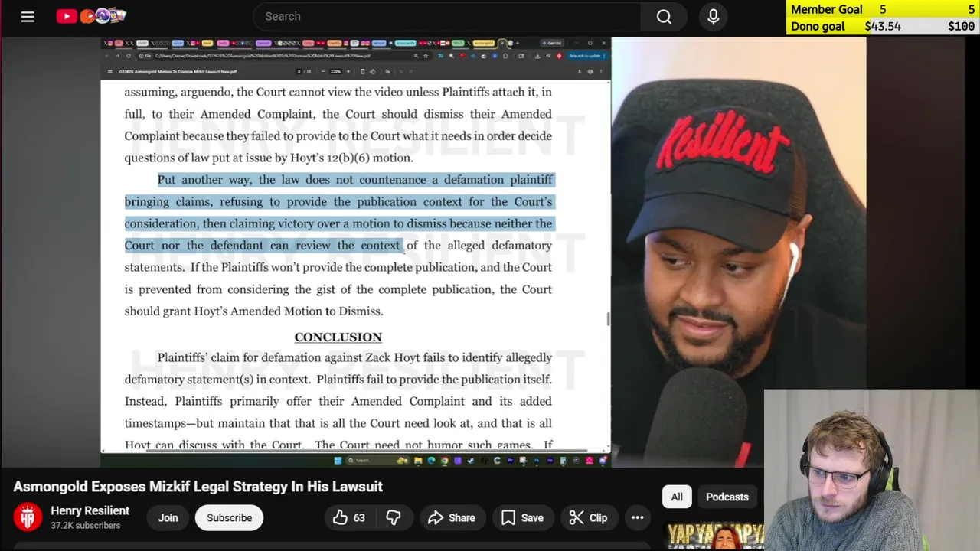The height and width of the screenshot is (551, 980).
Task: Click the video title about Asmongold and Mizkif
Action: 198,487
